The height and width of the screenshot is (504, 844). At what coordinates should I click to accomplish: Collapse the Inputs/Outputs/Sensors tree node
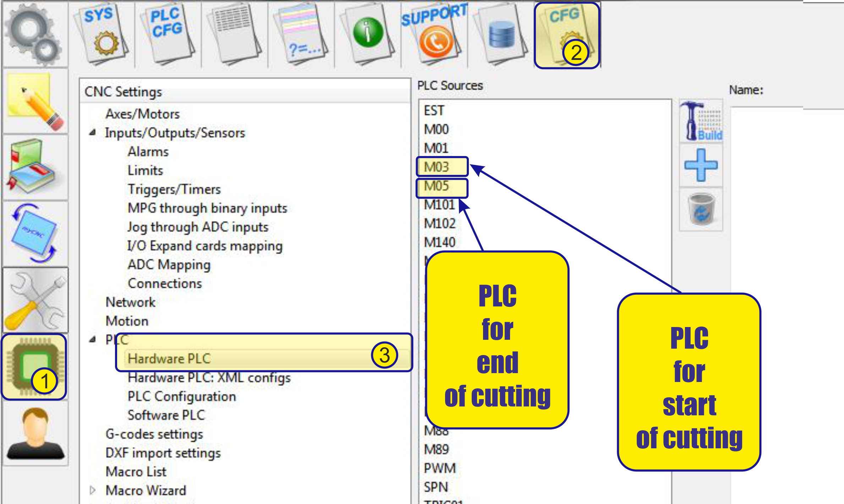click(x=93, y=133)
